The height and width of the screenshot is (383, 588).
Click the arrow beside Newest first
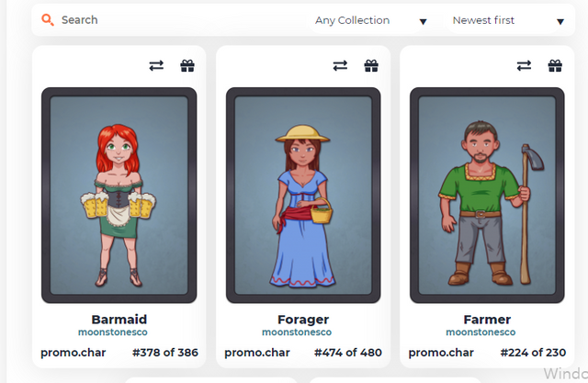[x=560, y=22]
